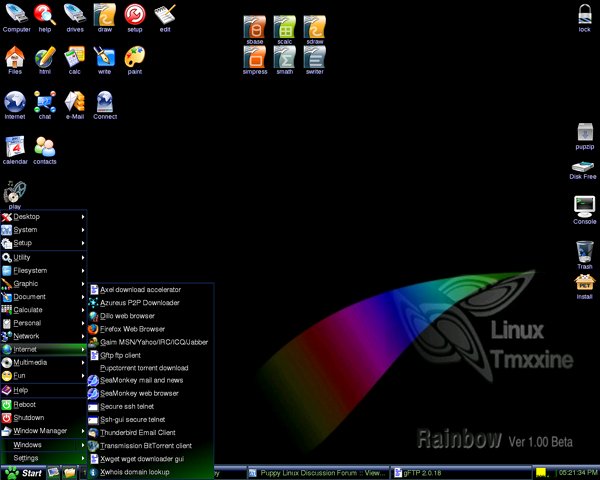Launch the swriter document icon
Image resolution: width=600 pixels, height=480 pixels.
[315, 60]
